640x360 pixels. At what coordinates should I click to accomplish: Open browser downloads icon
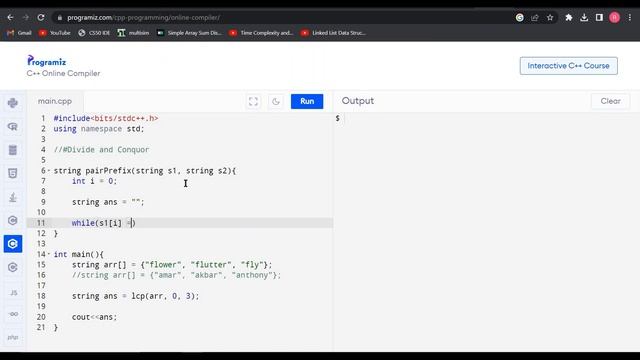click(584, 18)
